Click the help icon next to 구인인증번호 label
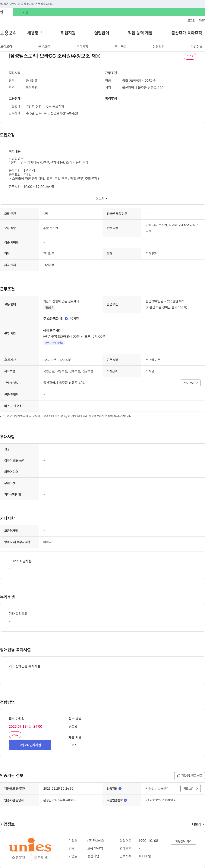The width and height of the screenshot is (205, 868). [126, 800]
